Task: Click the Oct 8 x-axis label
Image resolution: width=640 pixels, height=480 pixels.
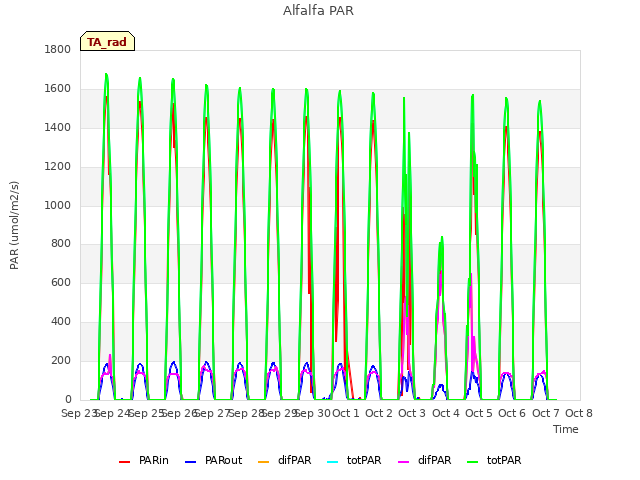Action: [579, 413]
